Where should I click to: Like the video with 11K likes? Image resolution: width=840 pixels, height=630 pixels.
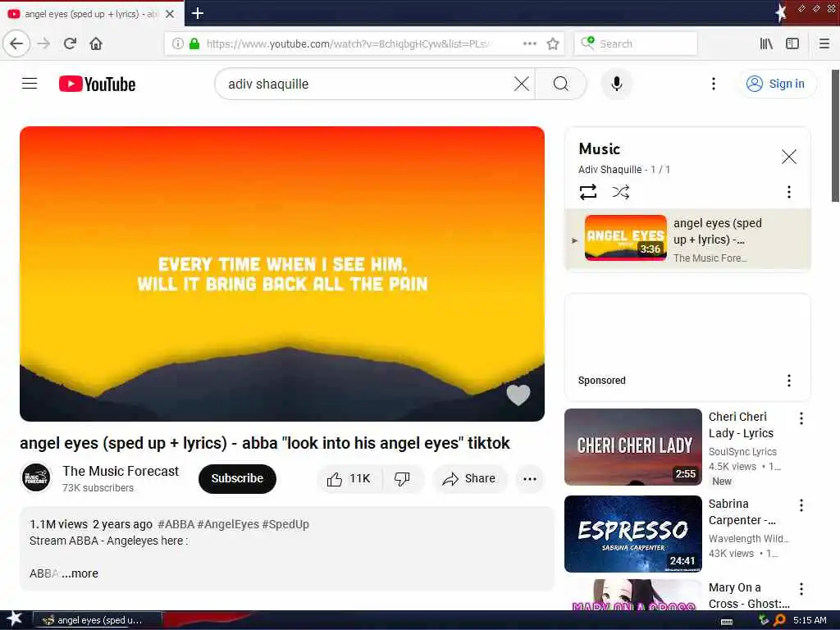point(349,478)
